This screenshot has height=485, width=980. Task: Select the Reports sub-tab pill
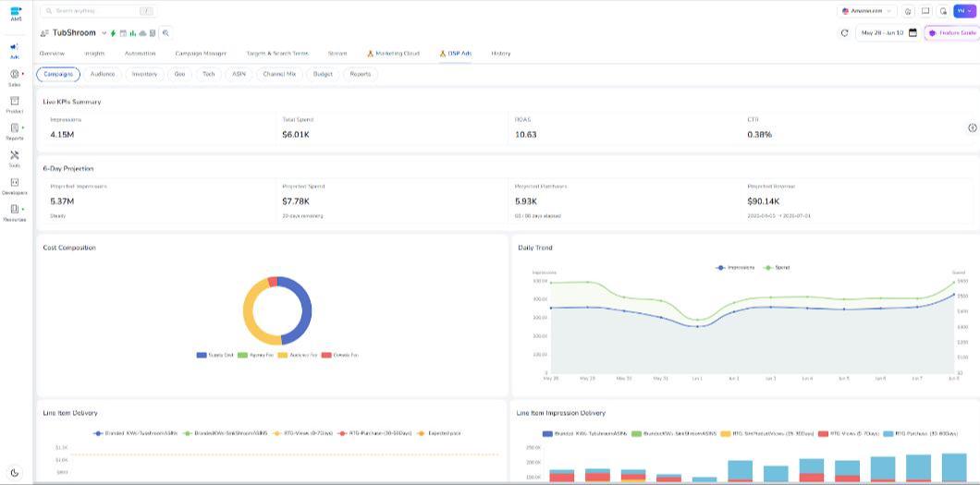click(x=361, y=74)
